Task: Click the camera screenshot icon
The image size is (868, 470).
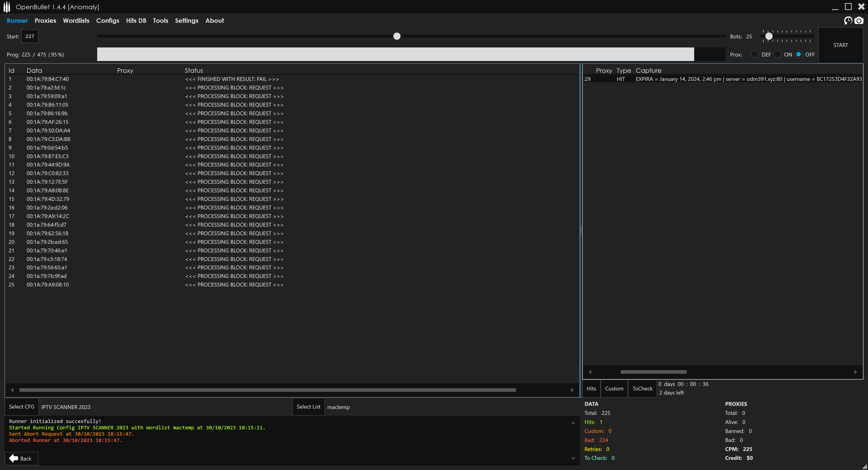Action: tap(859, 21)
